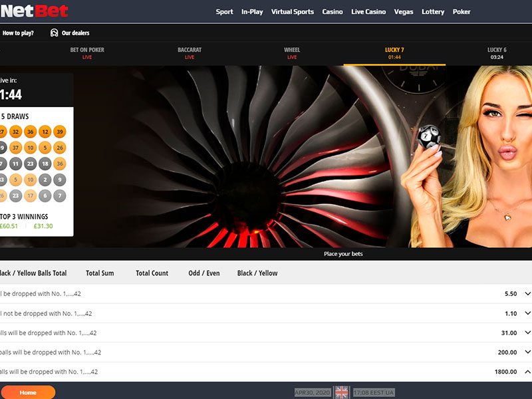Viewport: 532px width, 399px height.
Task: Open the Baccarat live game tab
Action: pos(190,53)
